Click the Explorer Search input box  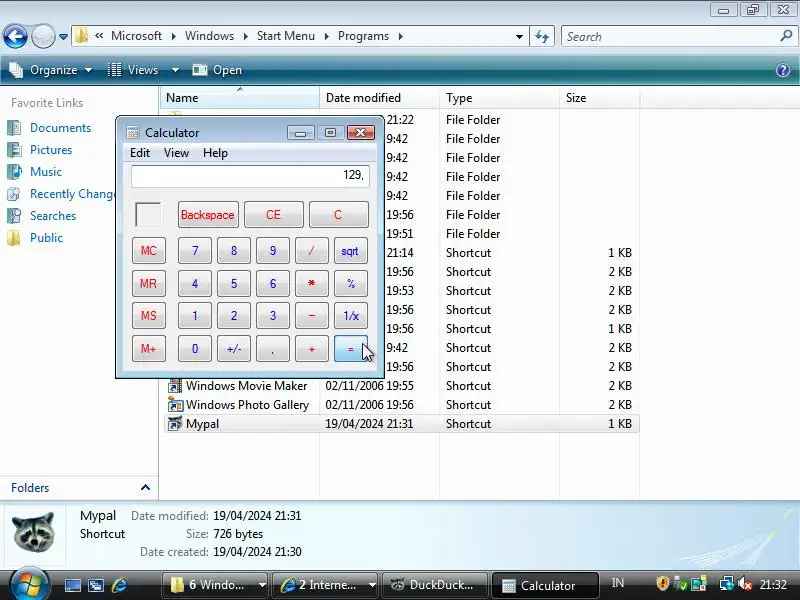670,36
